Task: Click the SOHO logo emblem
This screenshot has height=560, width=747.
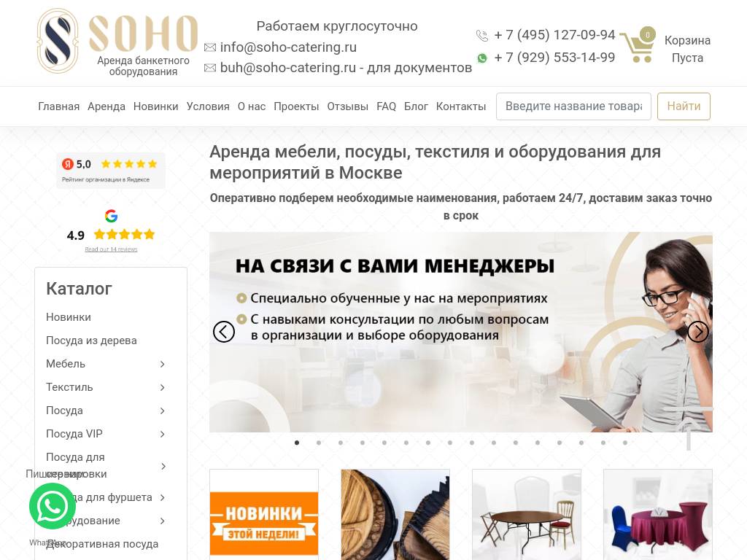Action: pos(58,41)
